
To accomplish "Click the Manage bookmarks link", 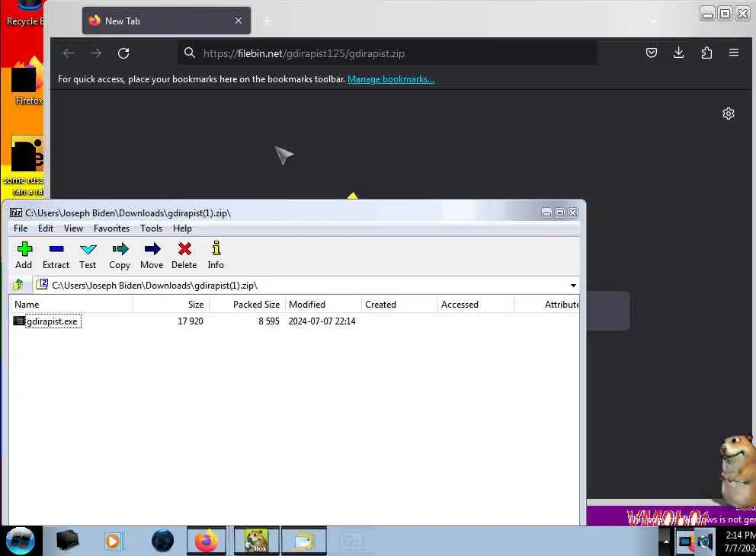I will [390, 79].
